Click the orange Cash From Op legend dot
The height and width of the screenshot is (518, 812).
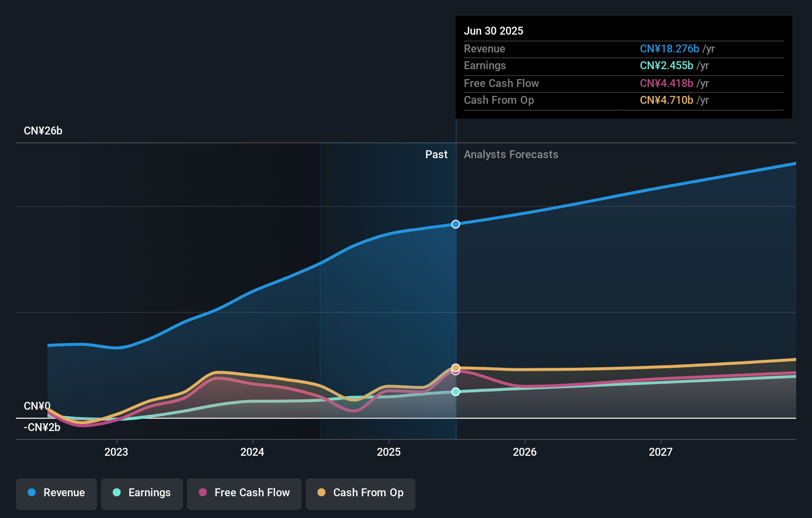pyautogui.click(x=321, y=493)
